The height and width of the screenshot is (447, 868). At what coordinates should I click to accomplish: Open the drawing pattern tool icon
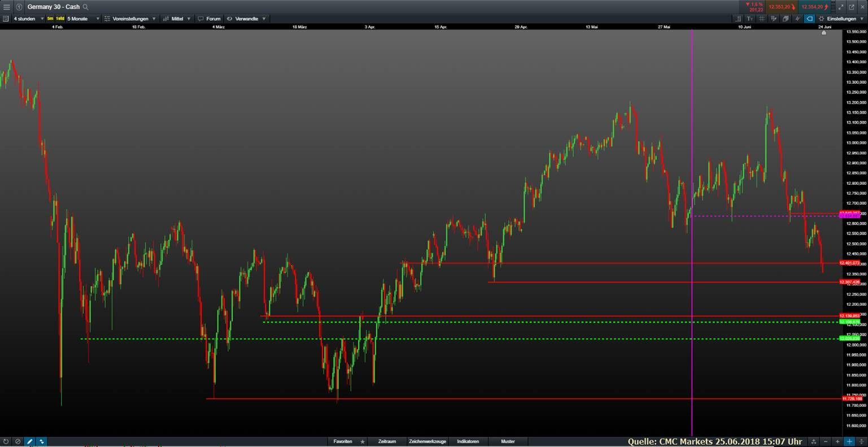pyautogui.click(x=774, y=19)
